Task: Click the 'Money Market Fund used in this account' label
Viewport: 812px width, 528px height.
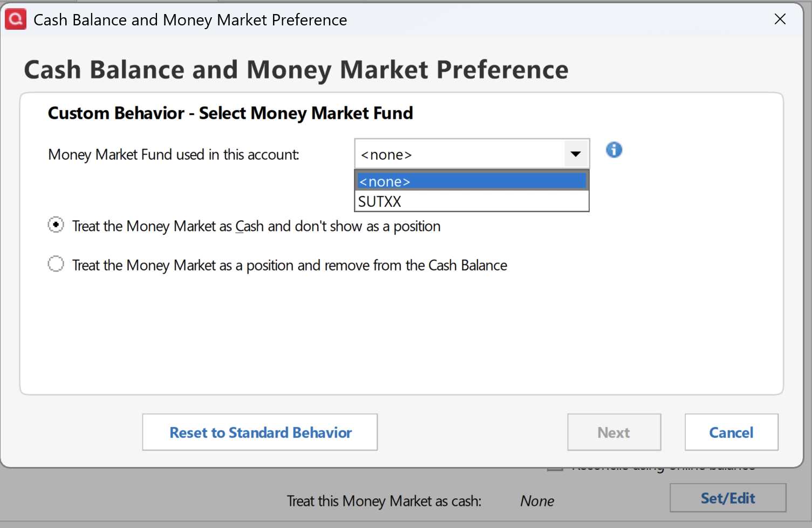Action: (x=173, y=155)
